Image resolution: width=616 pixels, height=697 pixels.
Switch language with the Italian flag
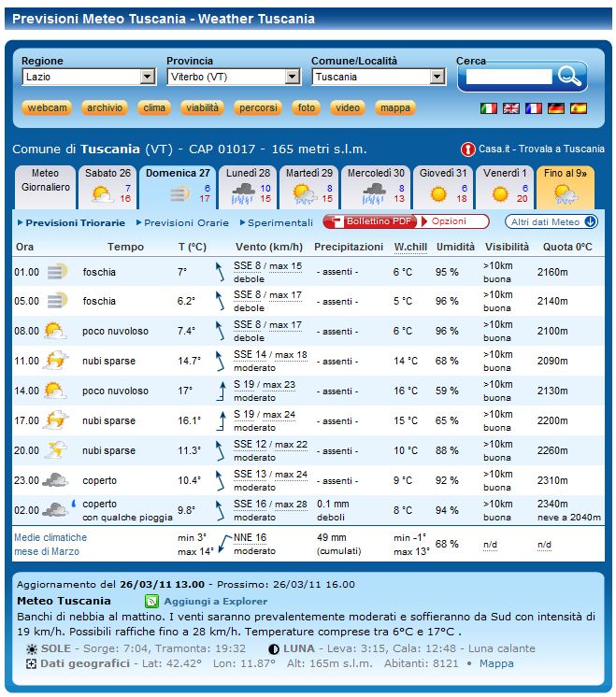click(488, 108)
